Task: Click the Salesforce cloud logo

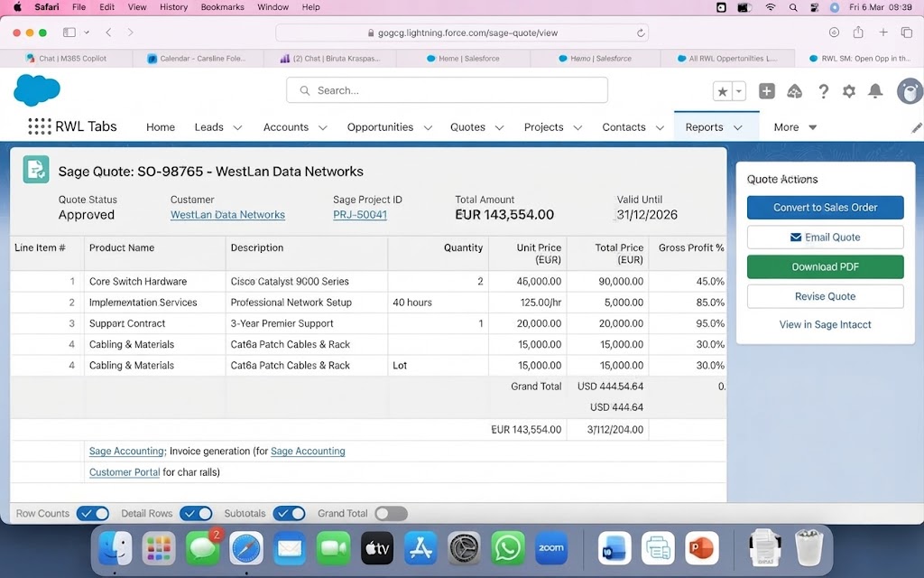Action: [x=36, y=90]
